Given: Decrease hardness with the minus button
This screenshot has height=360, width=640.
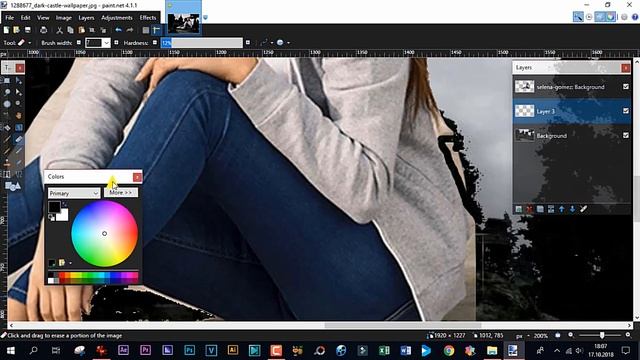Looking at the screenshot, I should [155, 42].
